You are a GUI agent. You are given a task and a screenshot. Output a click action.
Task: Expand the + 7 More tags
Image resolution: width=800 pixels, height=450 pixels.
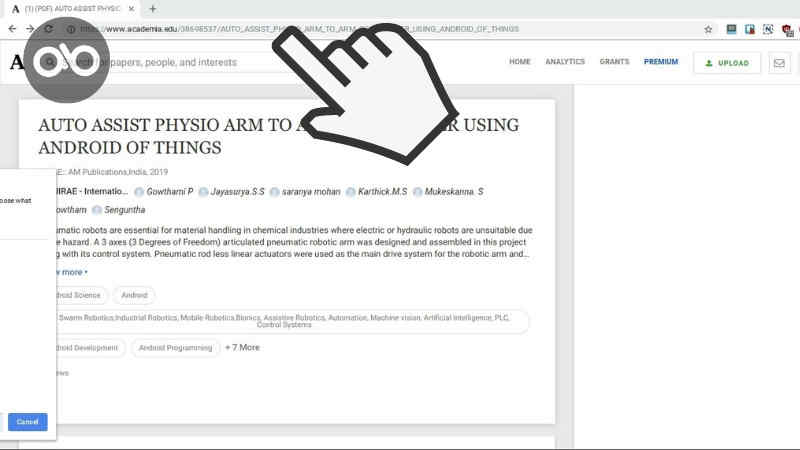point(242,347)
